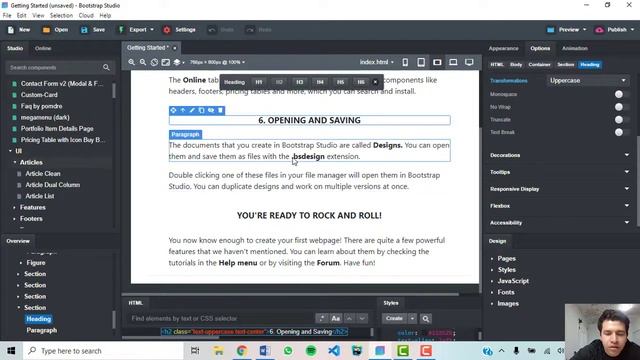Close the Heading level popup
The image size is (640, 360).
375,82
